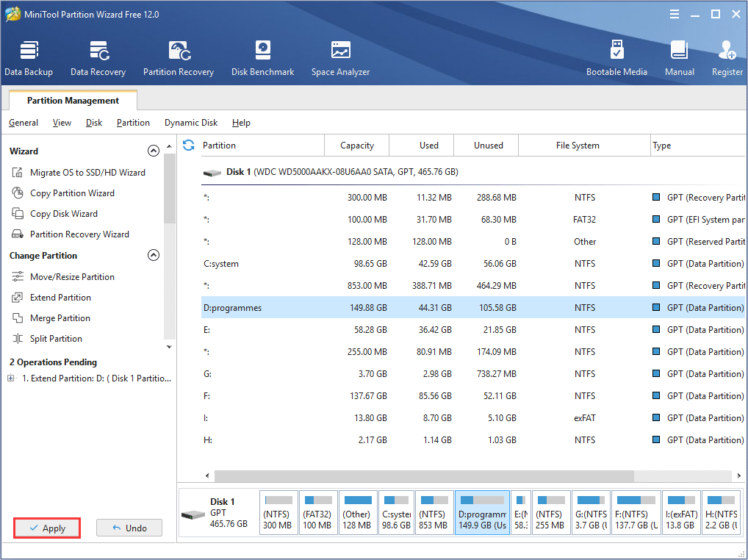Click the Register icon
This screenshot has height=560, width=748.
(727, 58)
